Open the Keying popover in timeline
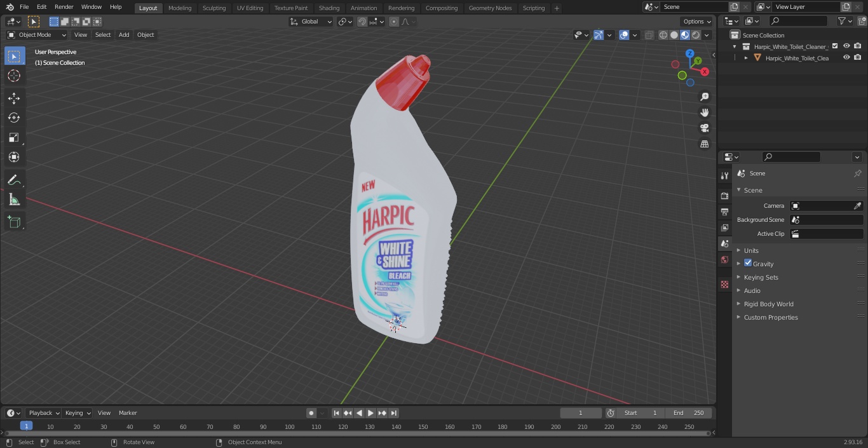868x448 pixels. click(78, 413)
